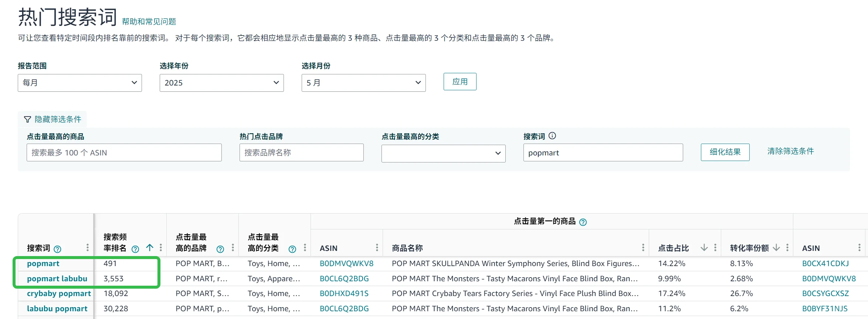868x319 pixels.
Task: Open ASIN link B0CX41CDKJ
Action: pos(825,263)
